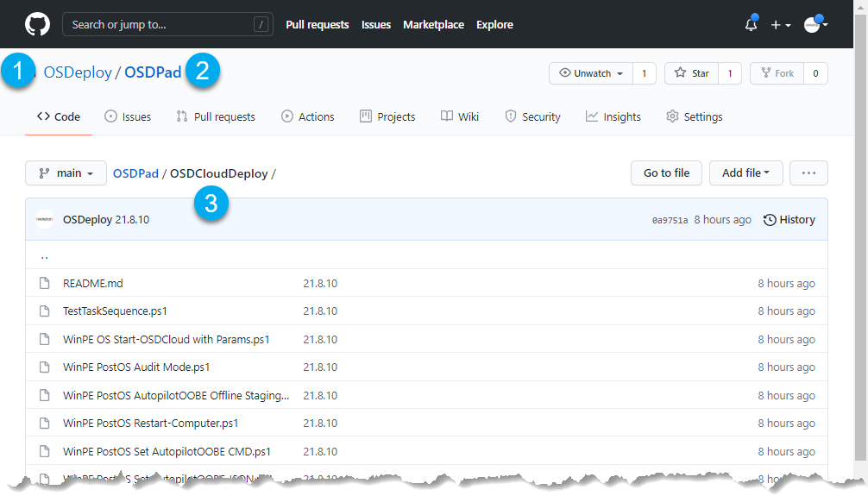Click file icon beside Audit Mode.ps1
The width and height of the screenshot is (868, 496).
tap(44, 367)
